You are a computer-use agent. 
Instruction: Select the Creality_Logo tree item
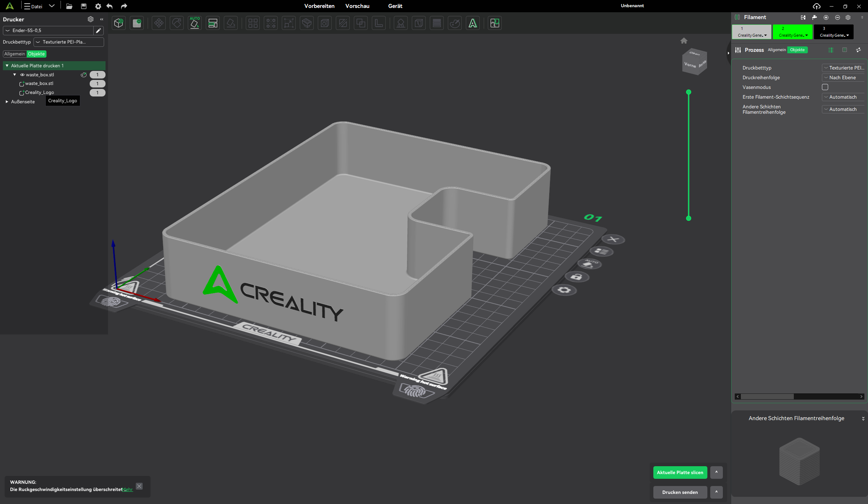pos(40,93)
